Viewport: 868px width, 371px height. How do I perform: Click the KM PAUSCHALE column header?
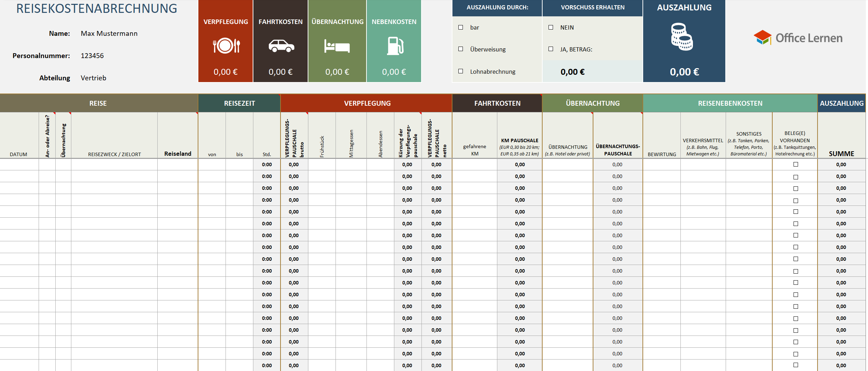coord(519,141)
